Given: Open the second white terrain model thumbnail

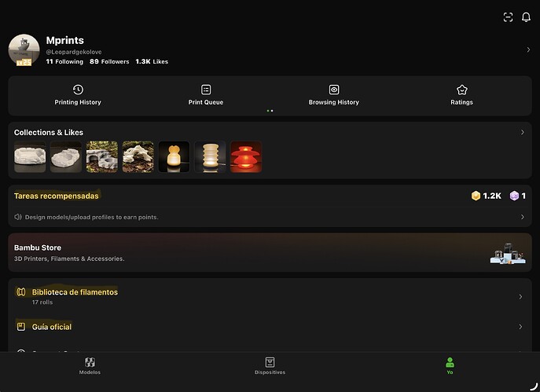Looking at the screenshot, I should pos(66,156).
